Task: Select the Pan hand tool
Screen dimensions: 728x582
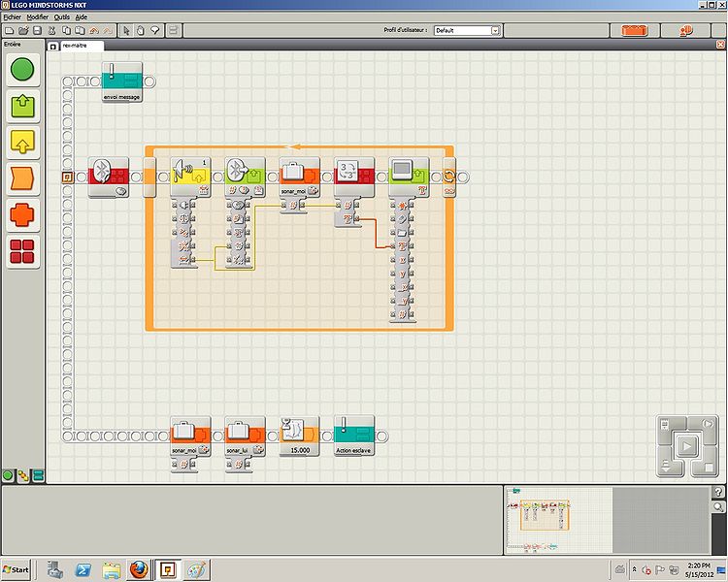Action: pos(141,31)
